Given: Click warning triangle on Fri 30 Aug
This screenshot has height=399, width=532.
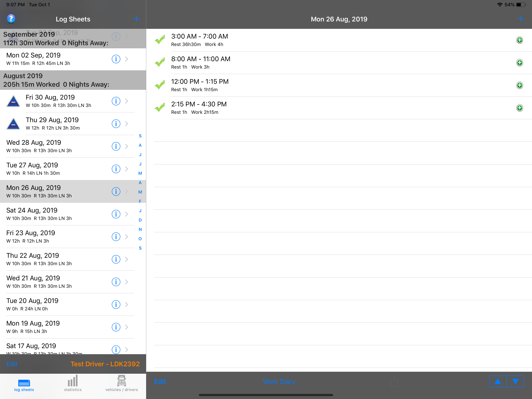Looking at the screenshot, I should [13, 101].
